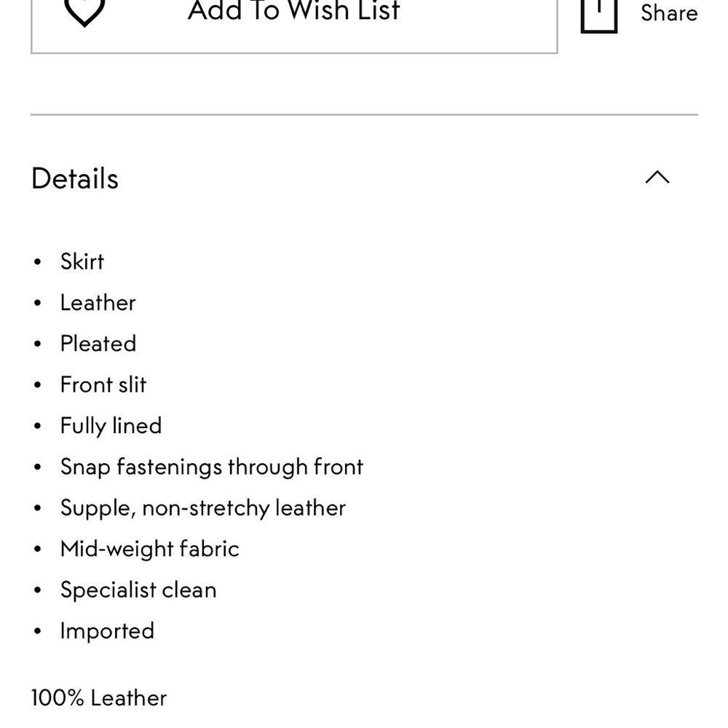The height and width of the screenshot is (728, 728).
Task: Click the Share text link
Action: [669, 12]
